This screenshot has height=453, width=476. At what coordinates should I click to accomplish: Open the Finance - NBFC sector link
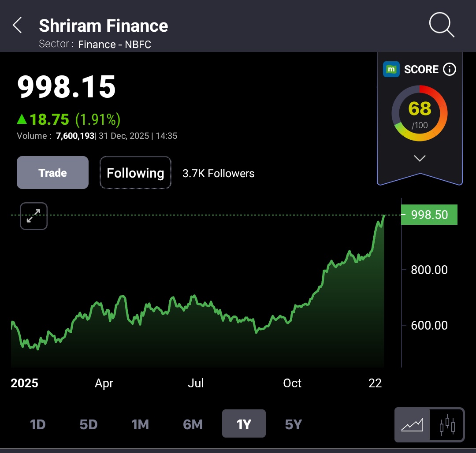(115, 45)
